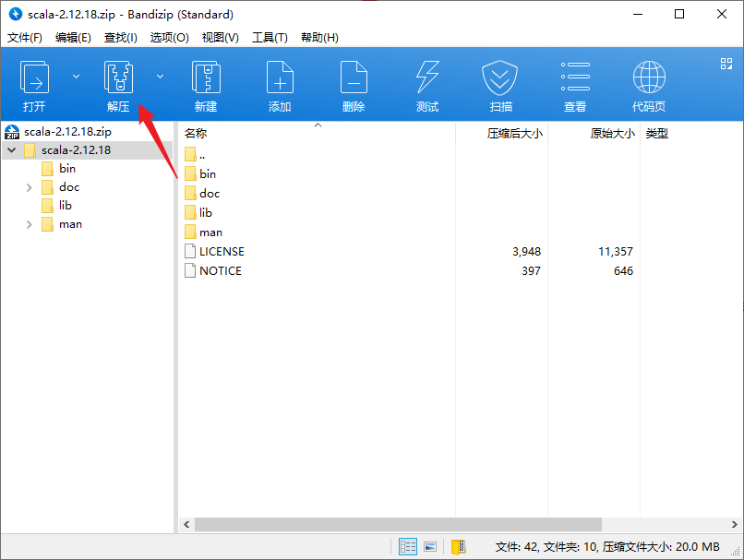
Task: Click the Add (添加) files icon
Action: coord(280,86)
